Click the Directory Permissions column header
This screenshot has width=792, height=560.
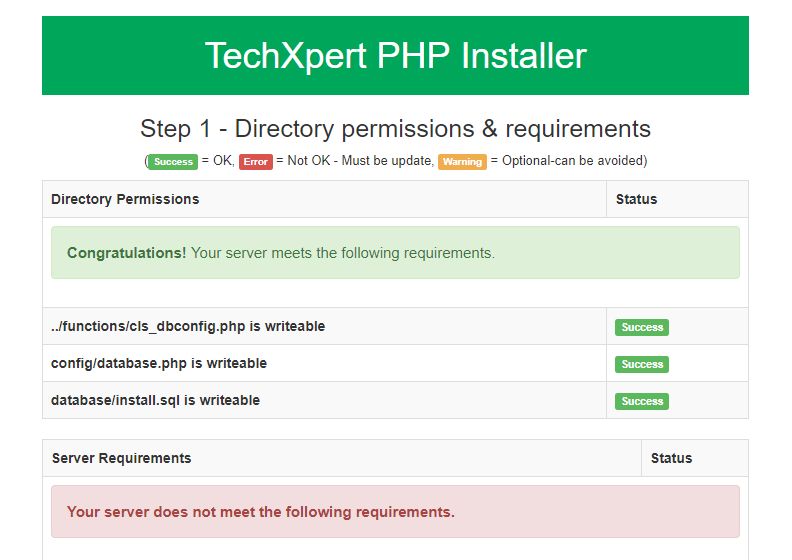coord(125,199)
